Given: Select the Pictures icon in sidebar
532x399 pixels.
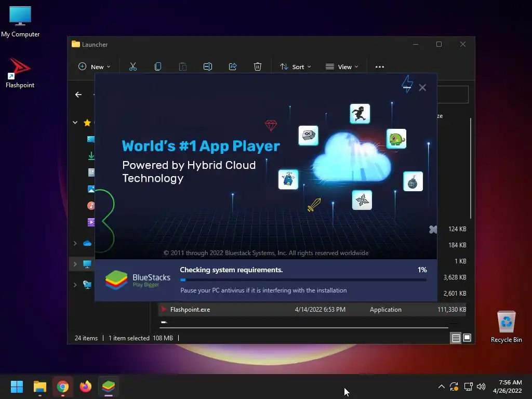Looking at the screenshot, I should click(x=91, y=189).
